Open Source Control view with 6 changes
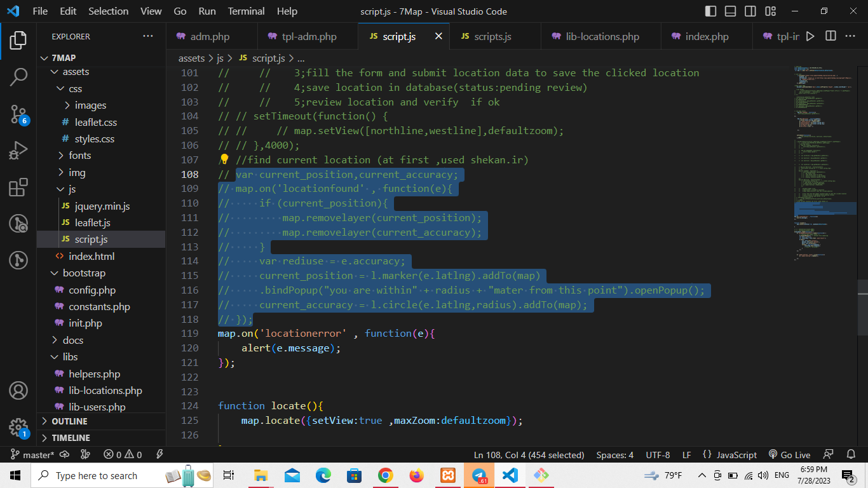The width and height of the screenshot is (868, 488). click(18, 114)
